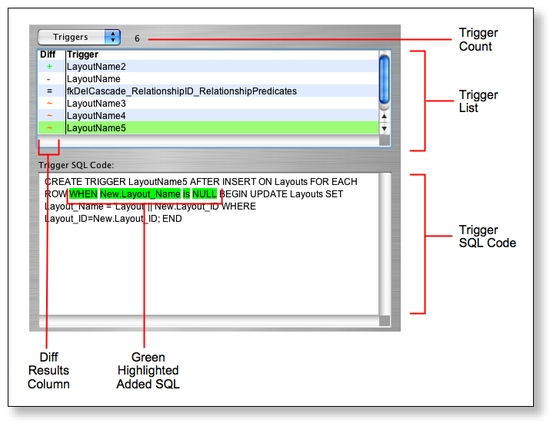
Task: Click inside the Trigger SQL Code text area
Action: 209,244
